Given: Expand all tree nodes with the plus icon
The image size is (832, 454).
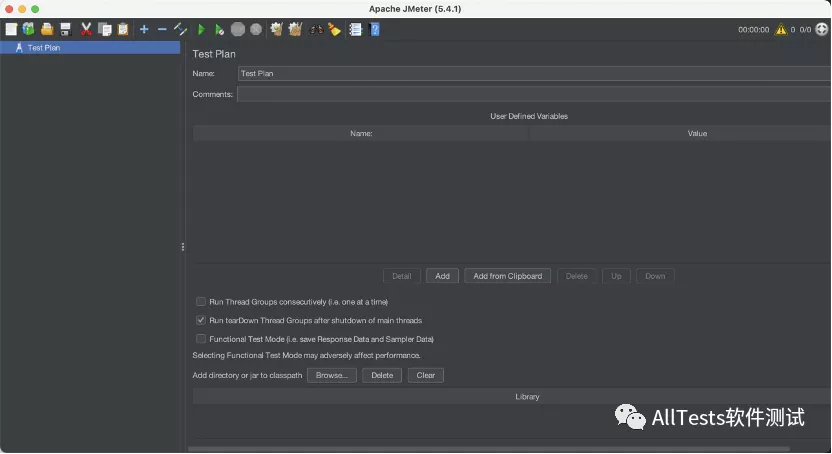Looking at the screenshot, I should click(x=144, y=29).
